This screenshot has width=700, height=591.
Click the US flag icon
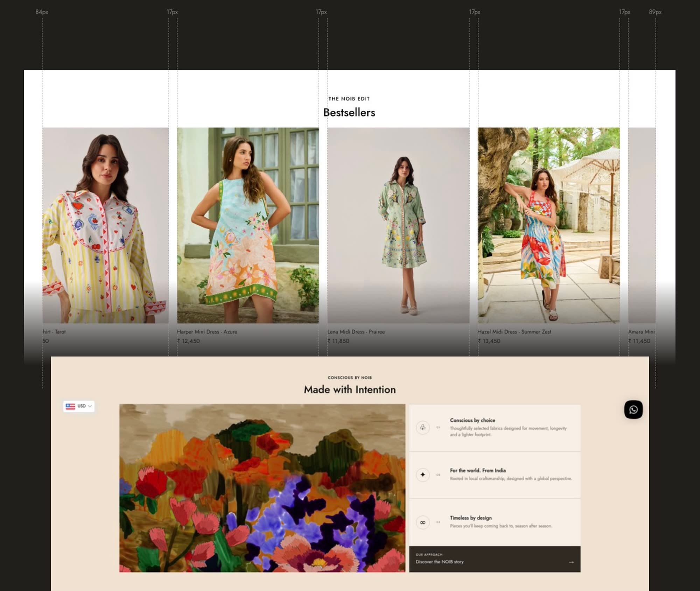pyautogui.click(x=70, y=406)
